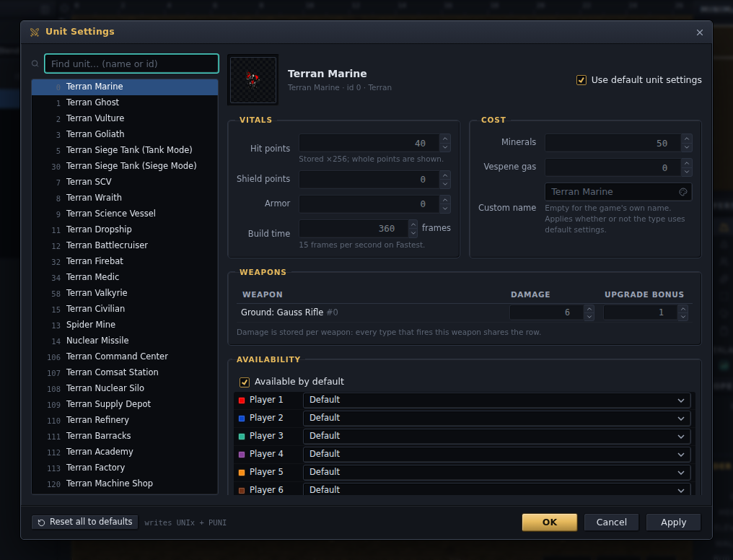Select Terran Firebat in unit list
This screenshot has height=560, width=733.
pyautogui.click(x=125, y=261)
